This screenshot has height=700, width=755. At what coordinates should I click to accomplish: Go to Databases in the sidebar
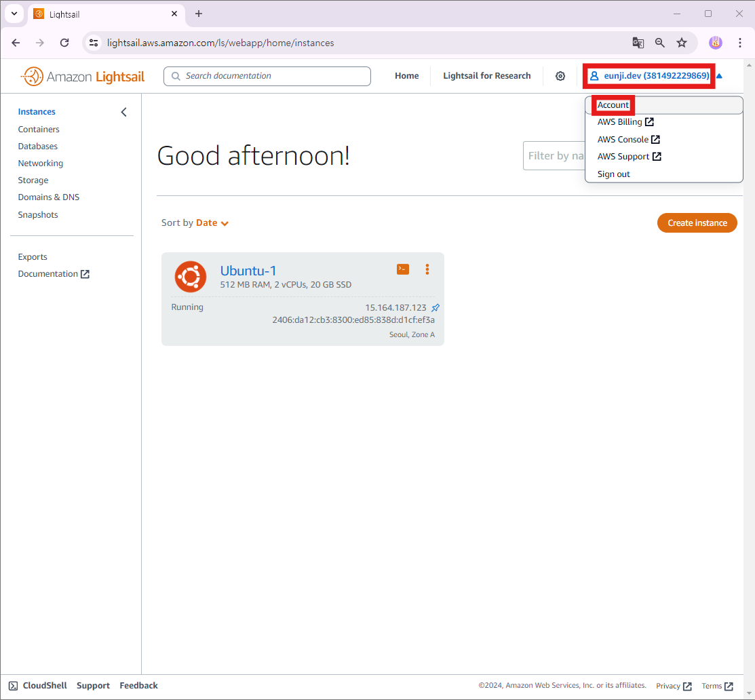(37, 147)
